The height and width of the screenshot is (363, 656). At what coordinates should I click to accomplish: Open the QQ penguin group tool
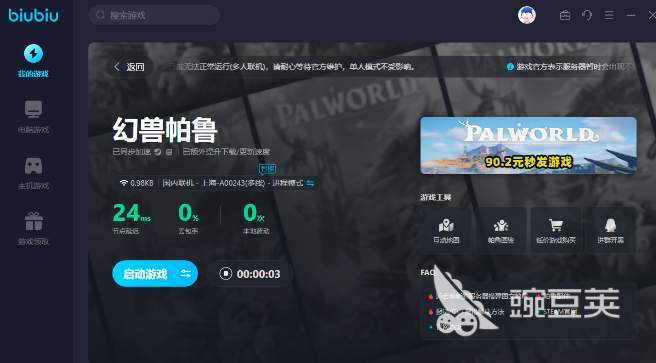pos(610,230)
